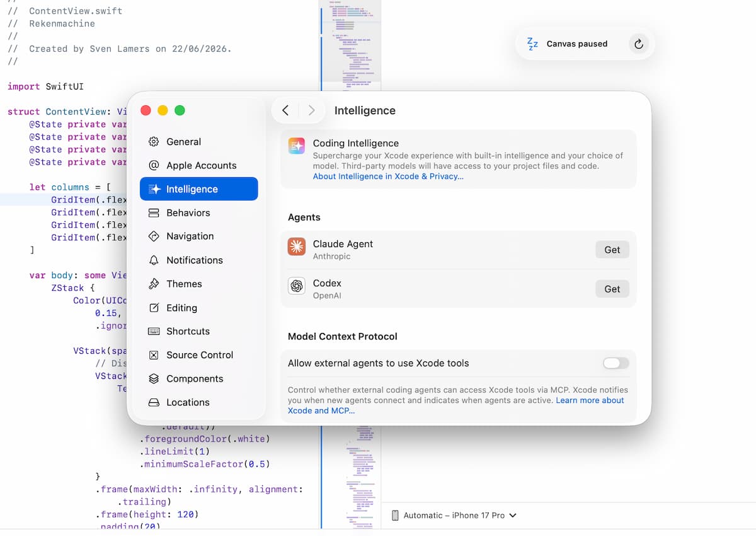Screen dimensions: 756x536
Task: Select the Locations settings label
Action: pos(188,402)
